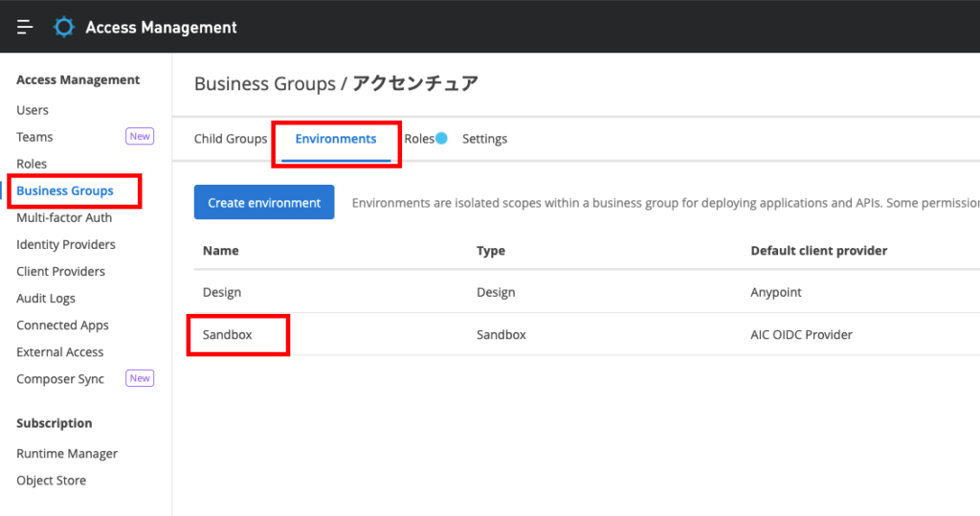The image size is (980, 516).
Task: Click the New badge beside Teams
Action: (x=140, y=137)
